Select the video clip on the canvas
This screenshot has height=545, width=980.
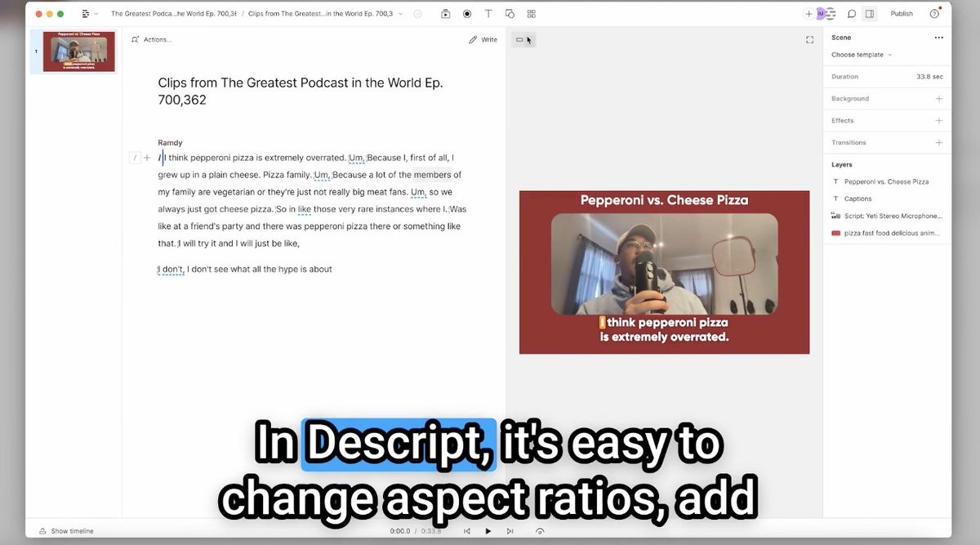664,264
